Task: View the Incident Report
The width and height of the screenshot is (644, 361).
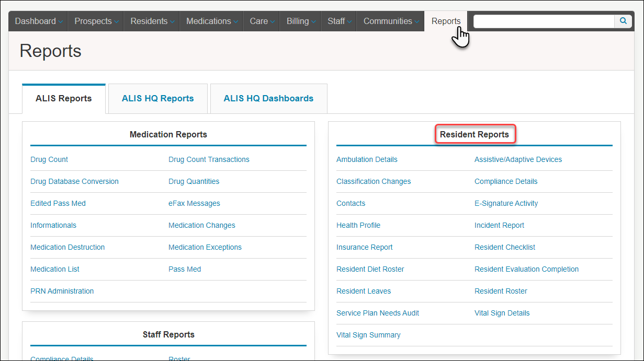Action: click(499, 225)
